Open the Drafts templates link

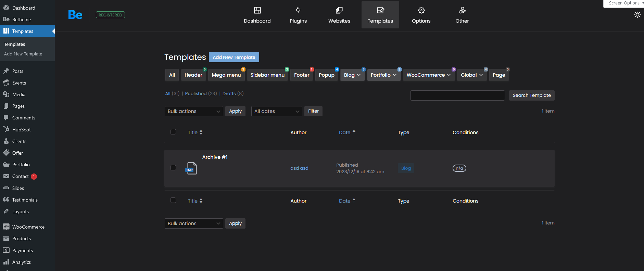coord(229,93)
